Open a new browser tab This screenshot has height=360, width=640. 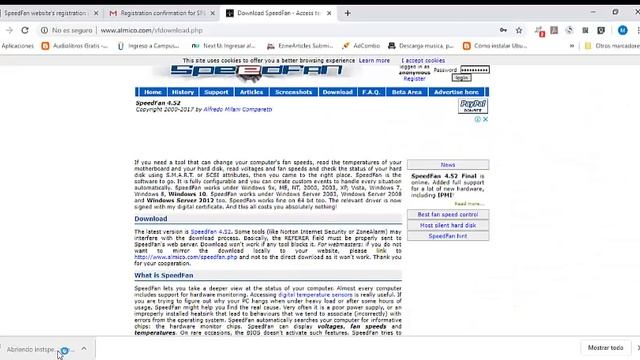(347, 13)
